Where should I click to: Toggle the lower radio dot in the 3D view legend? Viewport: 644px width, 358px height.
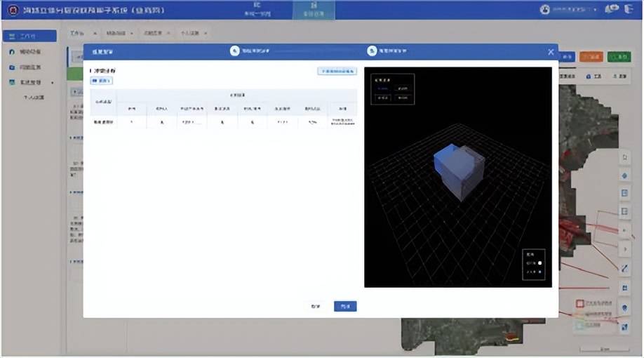tap(539, 271)
